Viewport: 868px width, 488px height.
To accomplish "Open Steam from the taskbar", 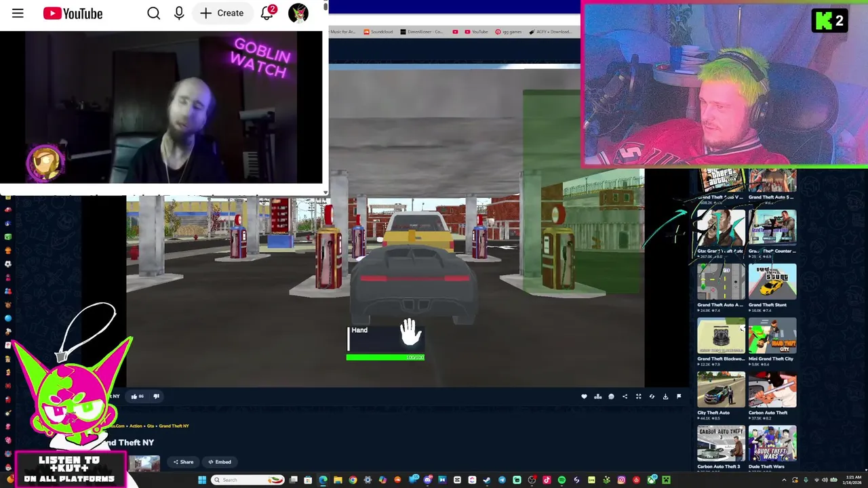I will tap(487, 480).
